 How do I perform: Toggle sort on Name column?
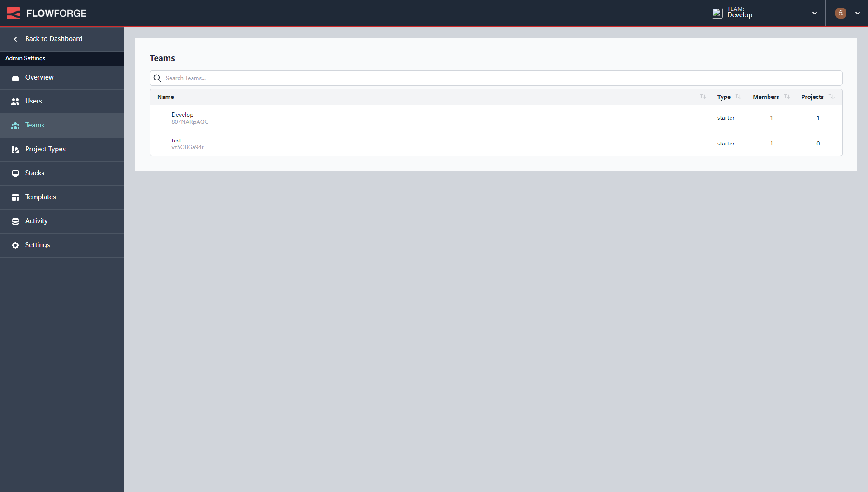pyautogui.click(x=703, y=97)
